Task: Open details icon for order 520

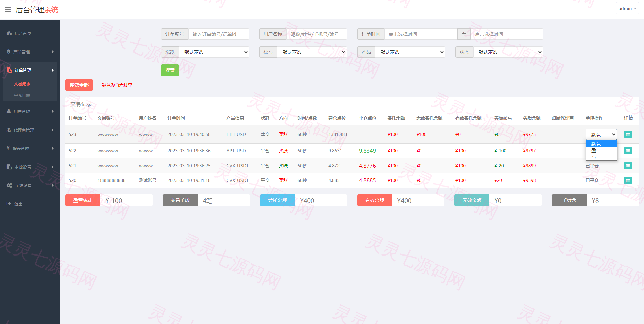Action: coord(628,180)
